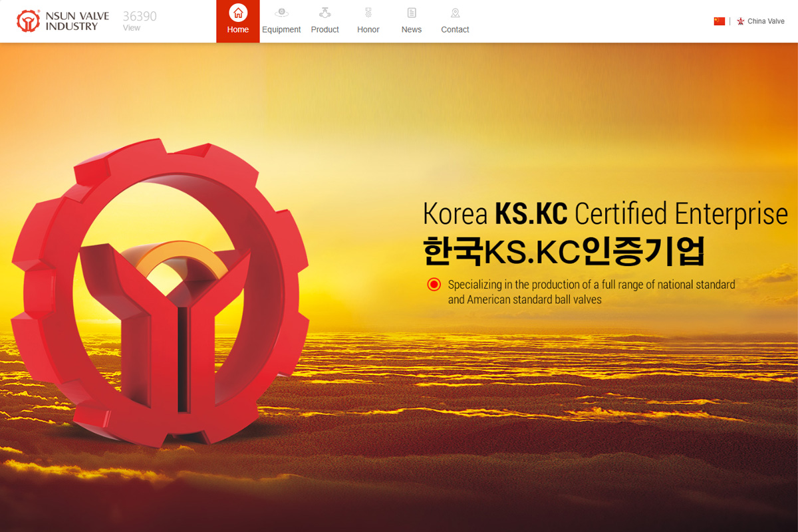Open the Equipment menu label
798x532 pixels.
(x=281, y=29)
